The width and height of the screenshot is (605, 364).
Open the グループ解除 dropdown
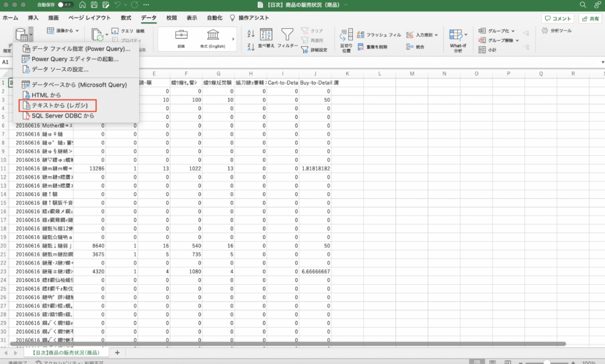click(499, 40)
